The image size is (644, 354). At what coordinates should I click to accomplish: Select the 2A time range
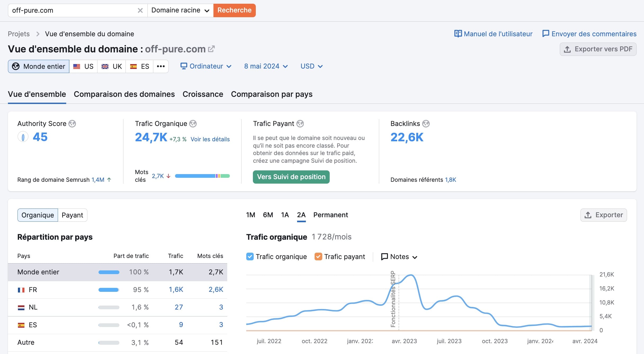point(301,215)
